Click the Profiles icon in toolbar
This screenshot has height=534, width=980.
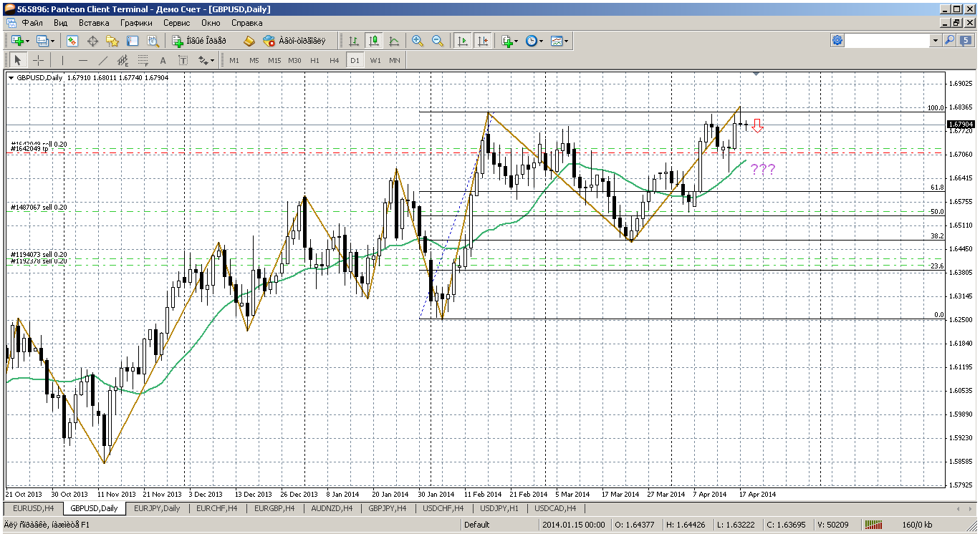42,41
